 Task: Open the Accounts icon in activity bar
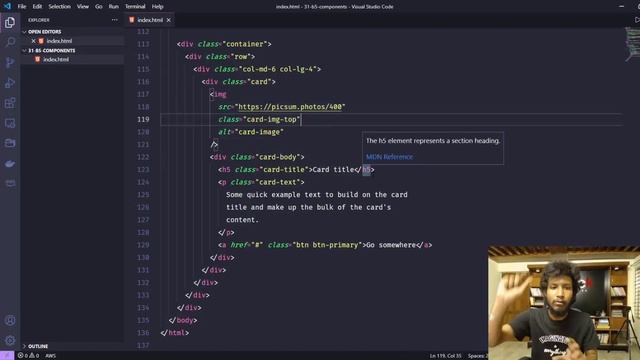click(x=10, y=320)
